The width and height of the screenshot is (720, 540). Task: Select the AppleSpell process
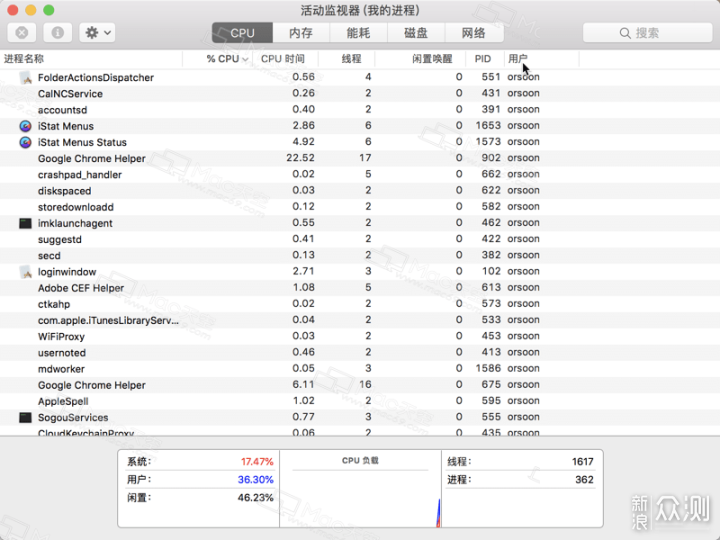tap(360, 401)
